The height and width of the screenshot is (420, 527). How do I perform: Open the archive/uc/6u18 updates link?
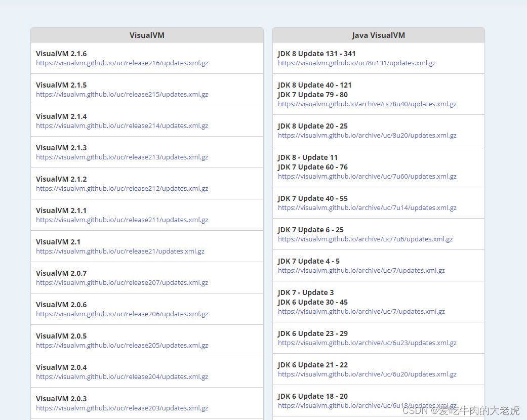pos(367,405)
